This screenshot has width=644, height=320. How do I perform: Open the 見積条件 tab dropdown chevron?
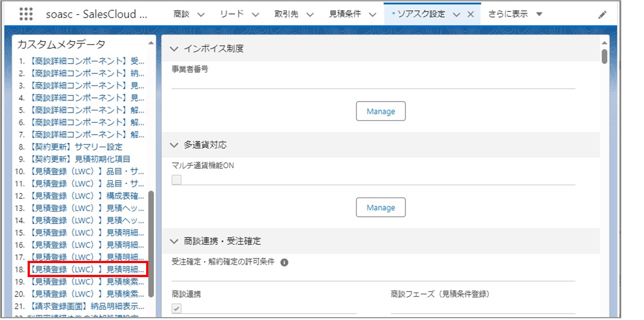pos(373,15)
